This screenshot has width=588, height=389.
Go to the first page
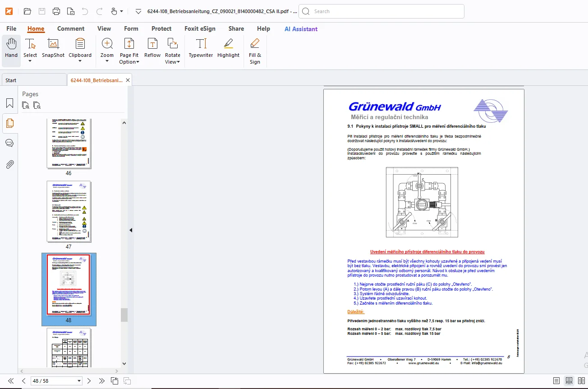click(x=11, y=381)
